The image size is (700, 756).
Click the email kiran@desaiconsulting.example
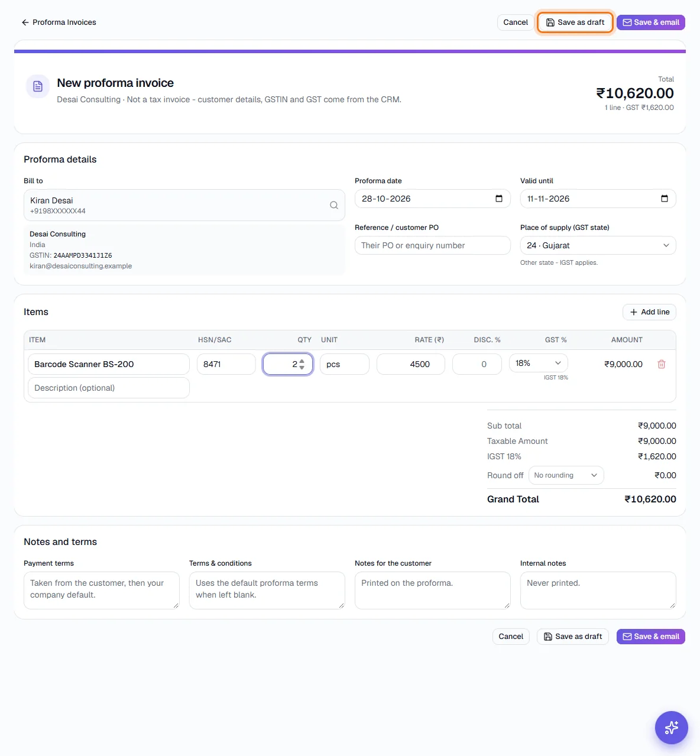point(81,266)
